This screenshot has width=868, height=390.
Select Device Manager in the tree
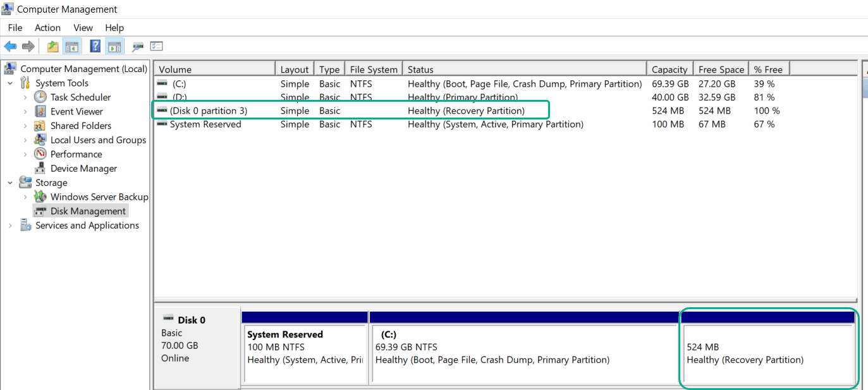tap(83, 168)
